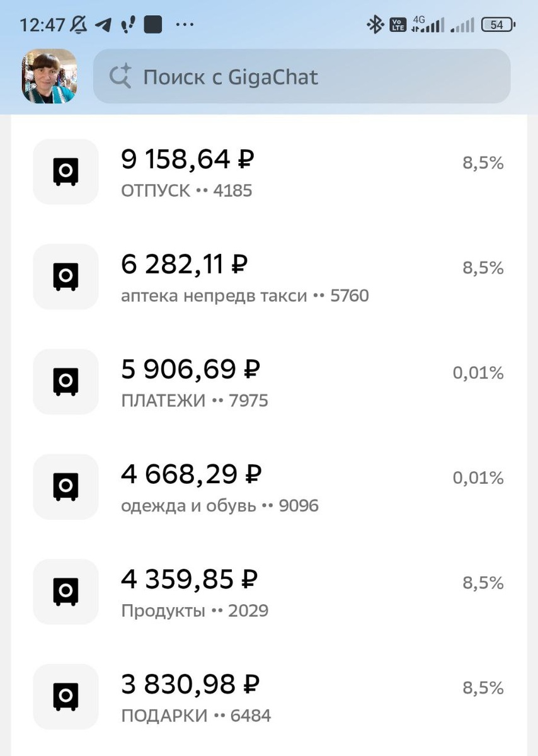The image size is (538, 756).
Task: Open the одежда и обувь •• 9096 account
Action: click(219, 506)
